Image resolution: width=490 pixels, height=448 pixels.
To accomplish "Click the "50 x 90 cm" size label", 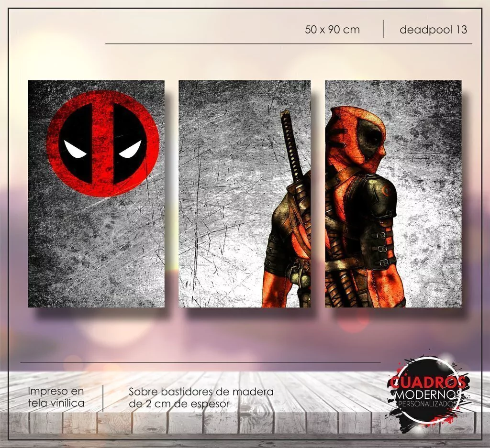I will pyautogui.click(x=332, y=30).
